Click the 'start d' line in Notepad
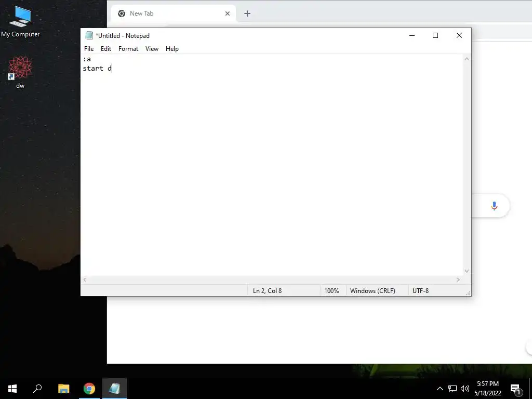Screen dimensions: 532x399 [97, 68]
